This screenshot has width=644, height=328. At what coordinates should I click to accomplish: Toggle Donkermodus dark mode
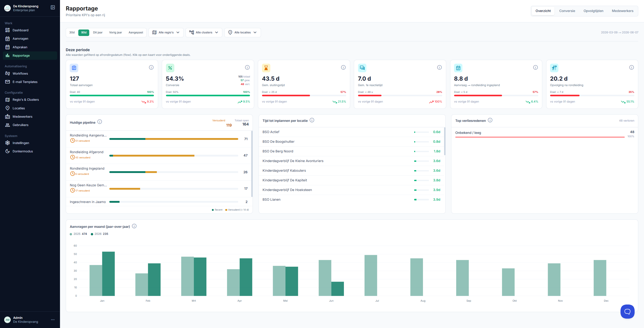[30, 151]
